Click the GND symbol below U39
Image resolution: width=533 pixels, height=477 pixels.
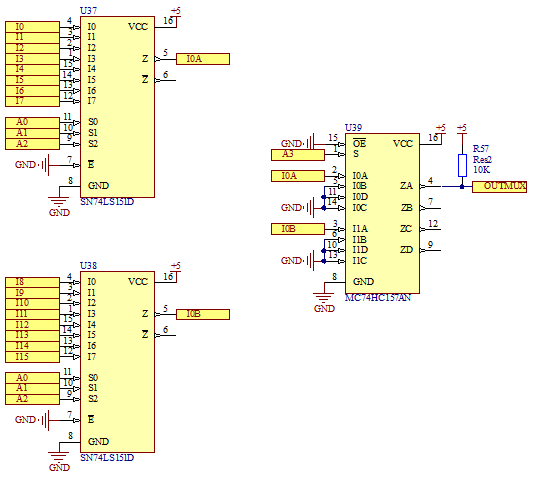[324, 302]
